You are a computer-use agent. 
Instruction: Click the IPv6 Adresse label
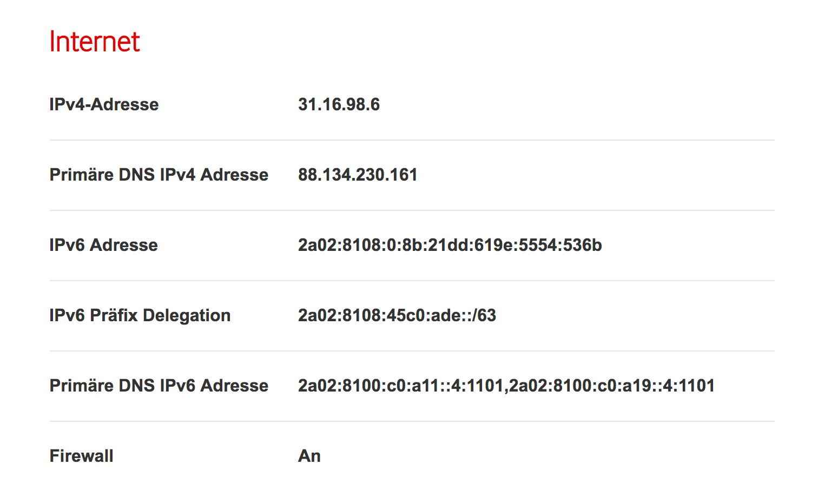[103, 245]
